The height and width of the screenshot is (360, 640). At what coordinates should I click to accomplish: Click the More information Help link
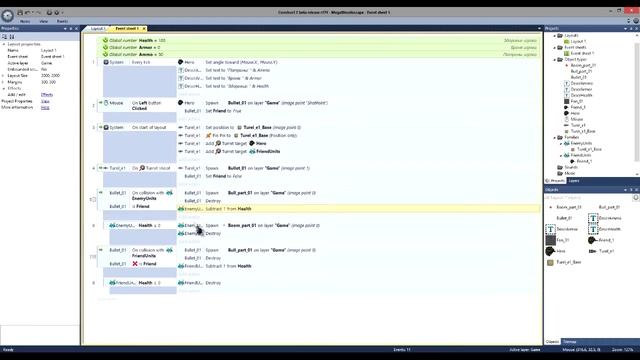tap(45, 108)
